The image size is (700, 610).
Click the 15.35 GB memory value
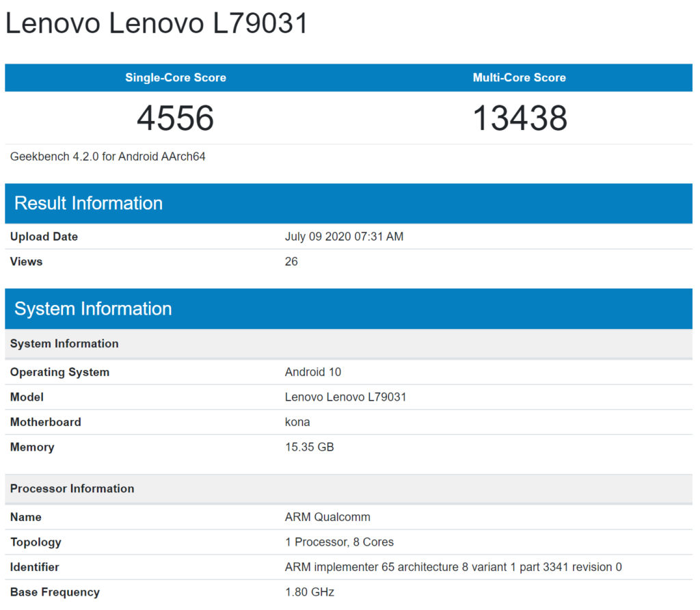(309, 447)
